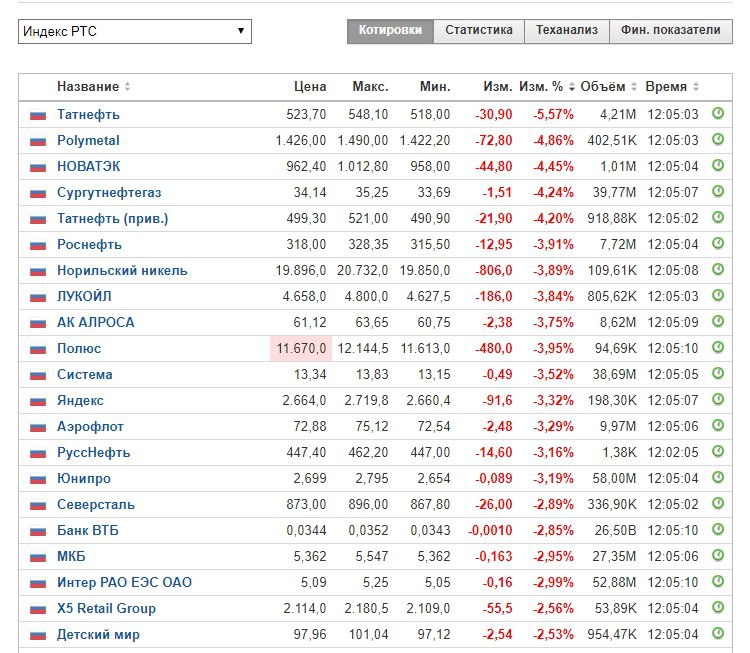
Task: Click the clock icon in Роснефть row
Action: tap(718, 243)
